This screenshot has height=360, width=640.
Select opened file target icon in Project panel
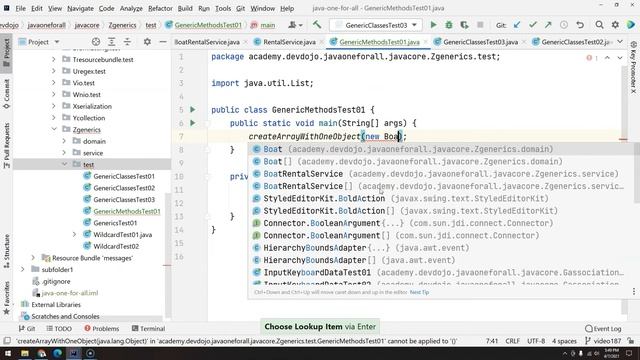point(96,42)
